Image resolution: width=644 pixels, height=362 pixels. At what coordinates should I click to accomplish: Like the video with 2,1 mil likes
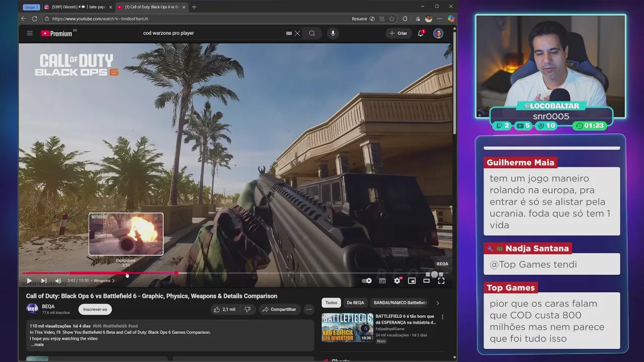tap(224, 309)
